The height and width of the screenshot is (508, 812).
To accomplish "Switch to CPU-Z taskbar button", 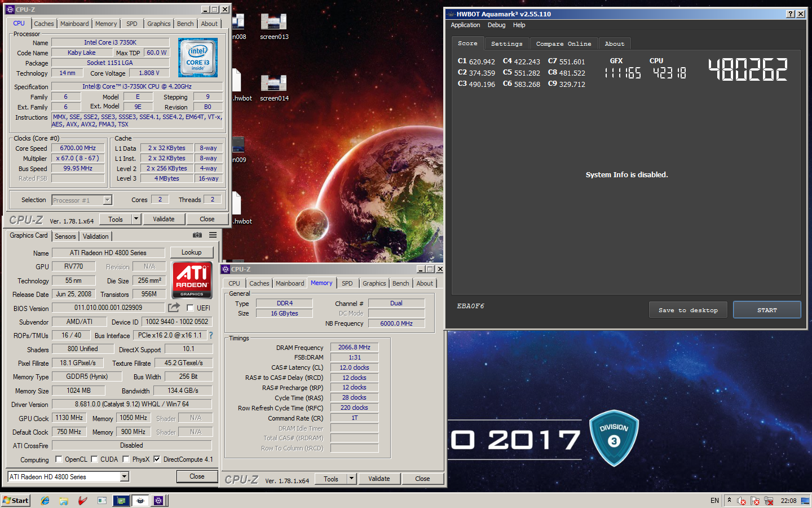I will pos(158,501).
